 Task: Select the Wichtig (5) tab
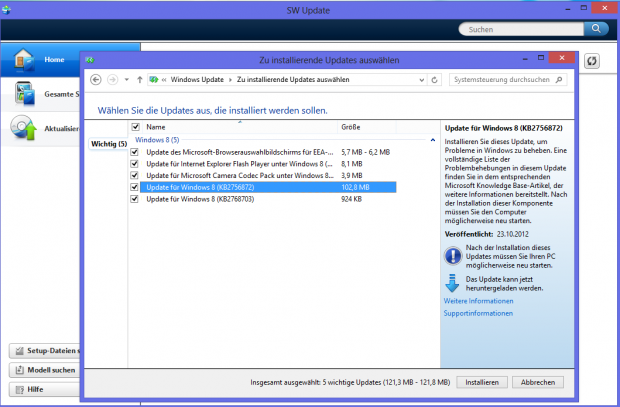pos(108,144)
